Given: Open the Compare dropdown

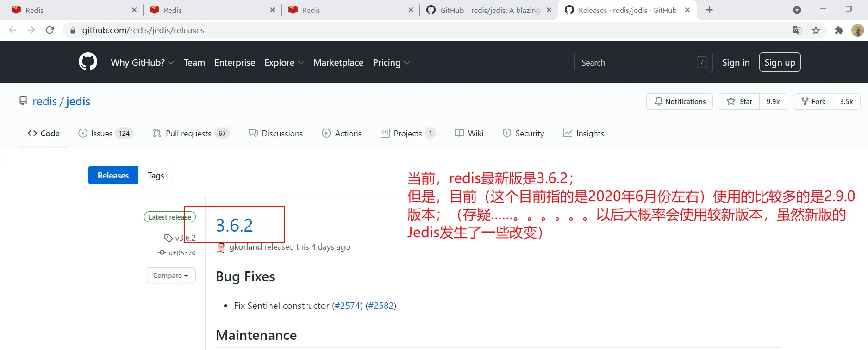Looking at the screenshot, I should (x=171, y=276).
